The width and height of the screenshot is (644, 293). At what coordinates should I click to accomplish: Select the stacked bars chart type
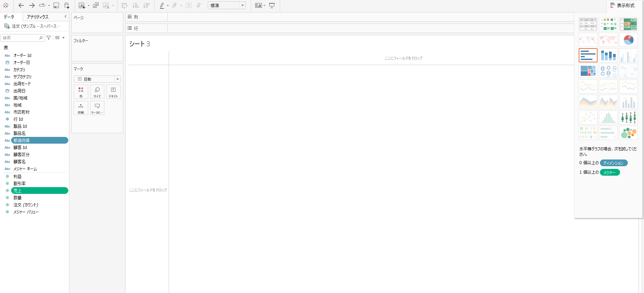point(608,55)
